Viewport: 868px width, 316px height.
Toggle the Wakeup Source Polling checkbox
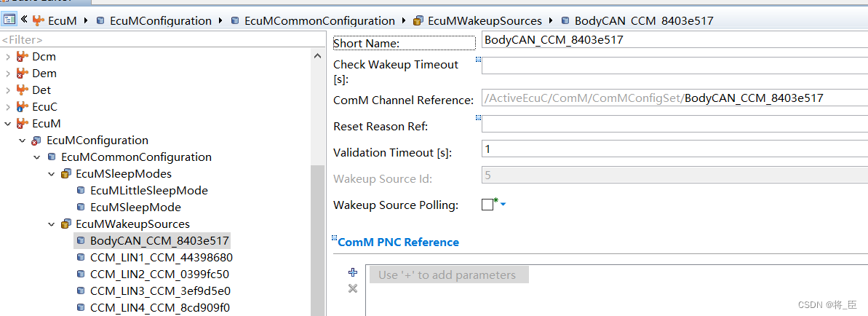pyautogui.click(x=487, y=205)
